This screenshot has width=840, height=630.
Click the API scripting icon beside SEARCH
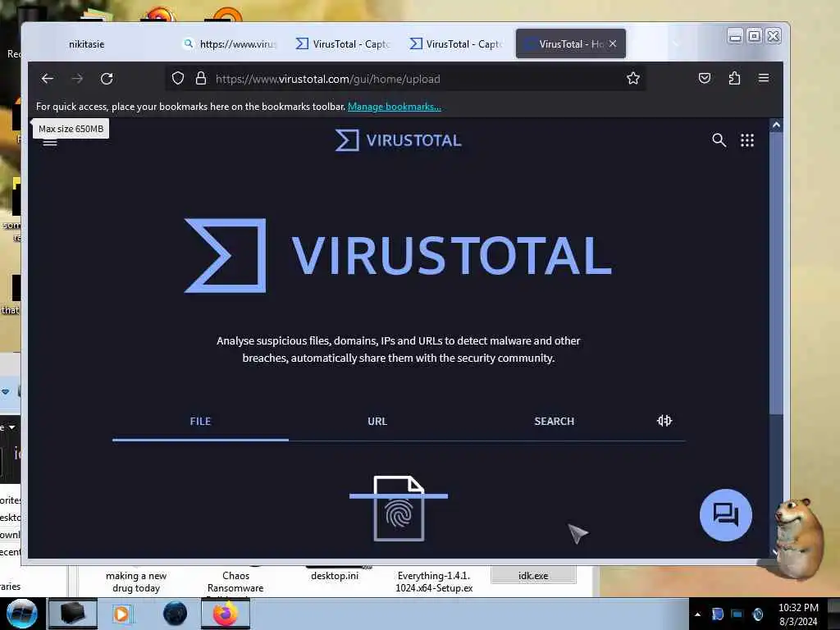coord(664,421)
